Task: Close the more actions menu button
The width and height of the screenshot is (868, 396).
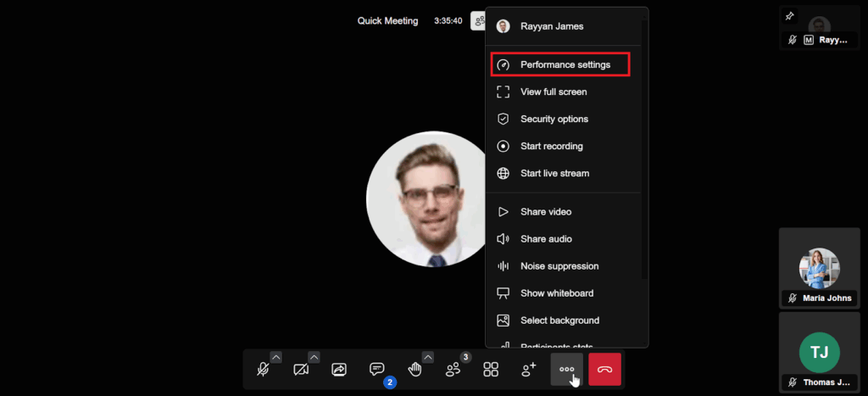Action: [x=566, y=370]
